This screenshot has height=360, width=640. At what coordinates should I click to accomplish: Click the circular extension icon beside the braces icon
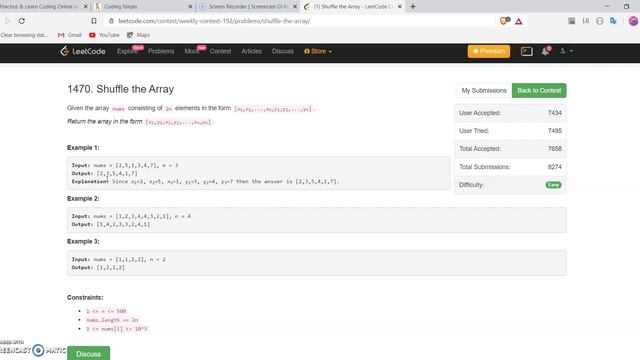point(600,21)
